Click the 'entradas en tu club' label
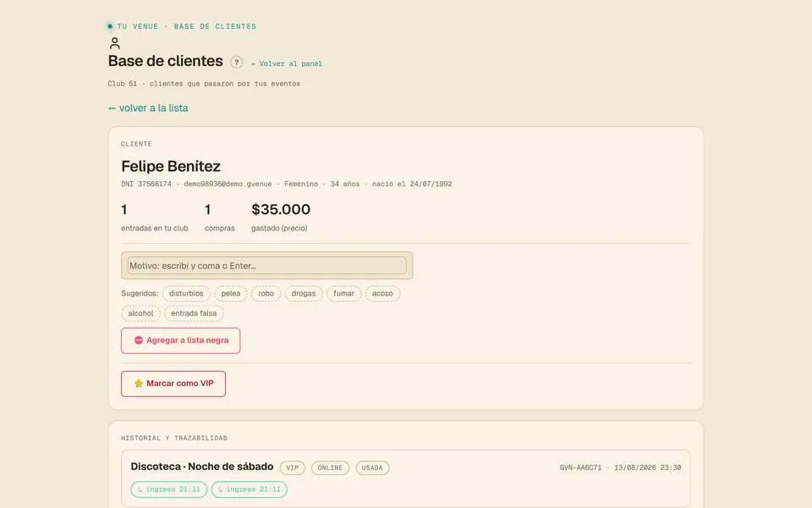 click(155, 228)
